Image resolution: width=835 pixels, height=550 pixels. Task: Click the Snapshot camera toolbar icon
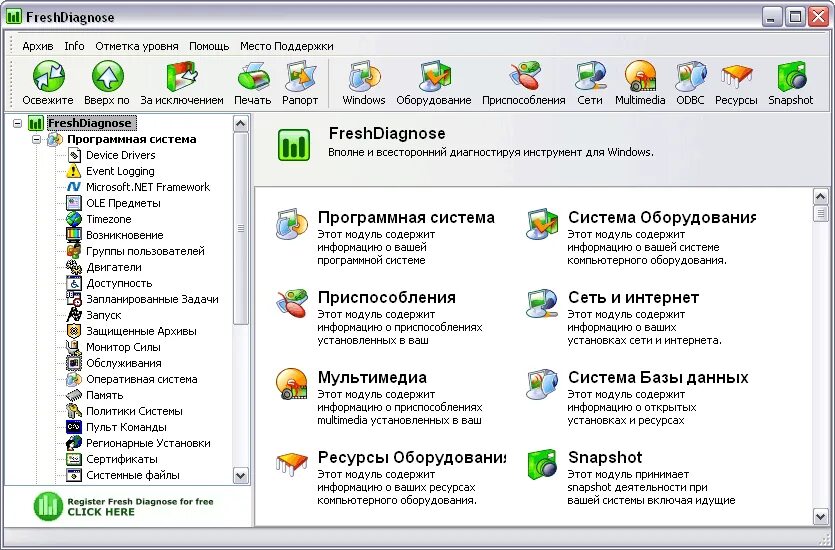[791, 77]
